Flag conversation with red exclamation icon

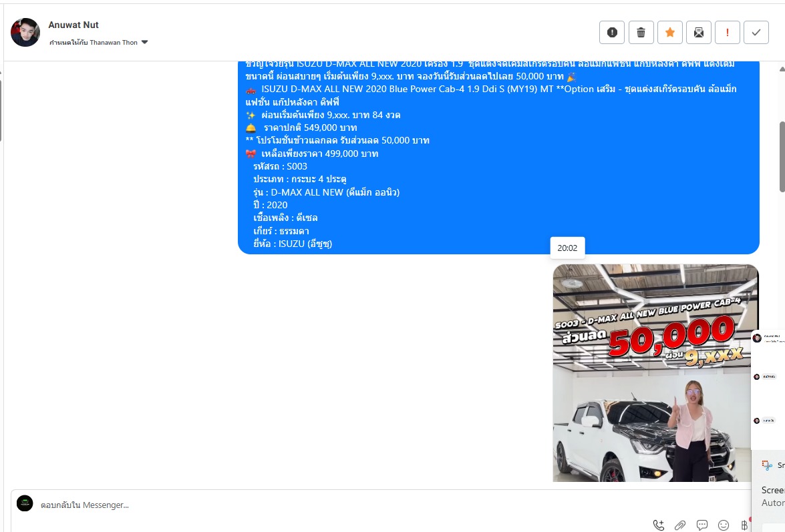(x=728, y=33)
